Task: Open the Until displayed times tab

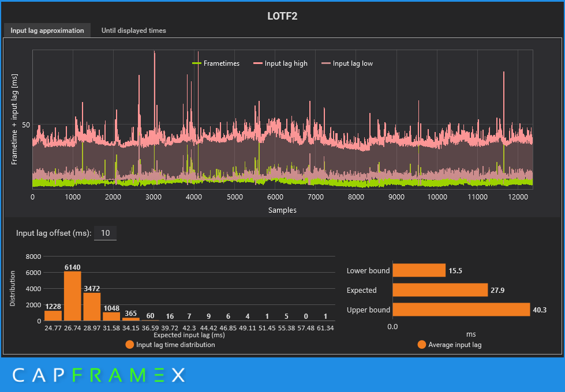Action: coord(134,31)
